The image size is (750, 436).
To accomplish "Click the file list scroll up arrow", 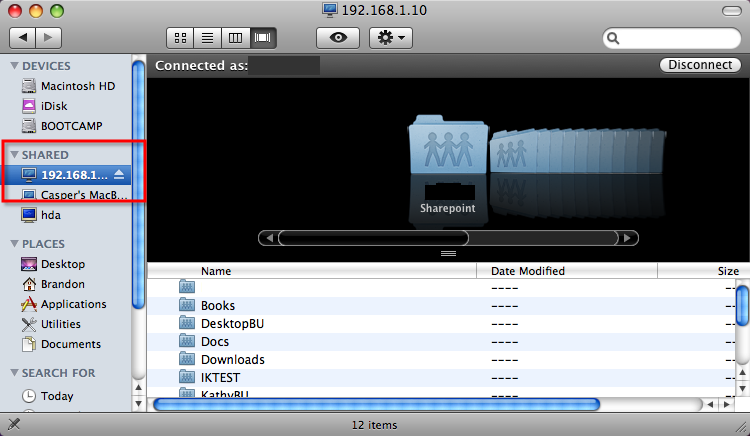I will [x=742, y=373].
